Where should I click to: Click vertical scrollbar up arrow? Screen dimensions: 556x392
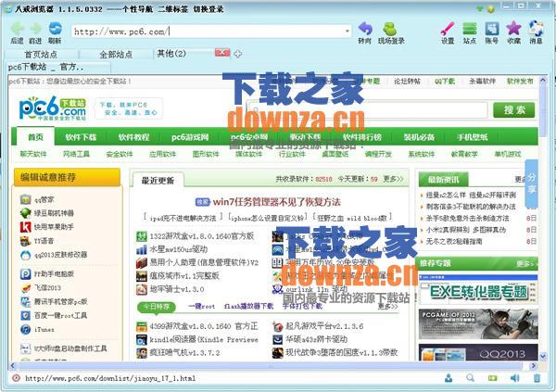tap(543, 81)
